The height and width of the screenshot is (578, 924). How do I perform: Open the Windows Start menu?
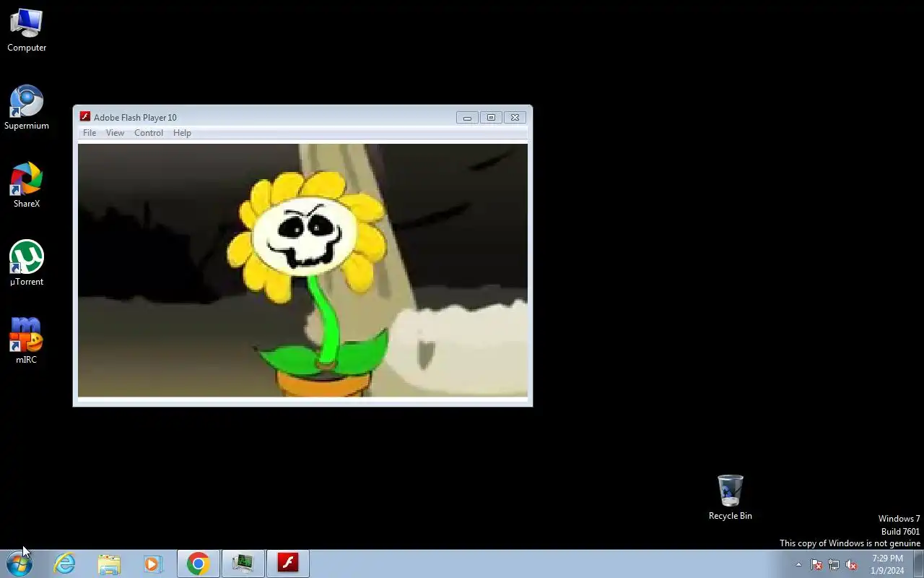coord(19,564)
